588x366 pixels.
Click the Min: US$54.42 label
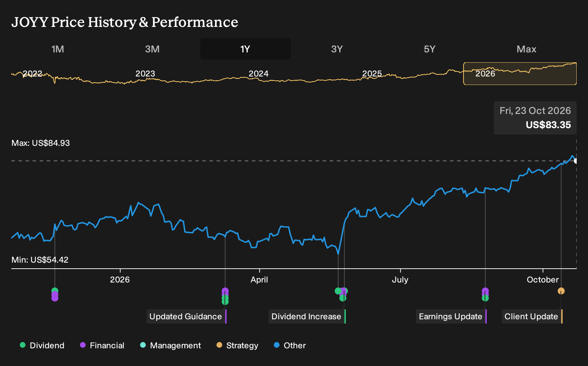pyautogui.click(x=40, y=260)
